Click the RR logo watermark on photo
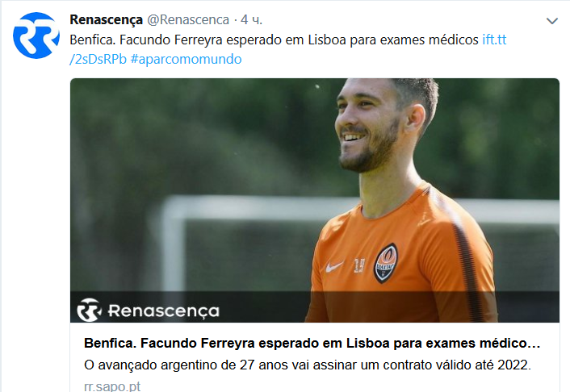This screenshot has height=392, width=570. (89, 311)
